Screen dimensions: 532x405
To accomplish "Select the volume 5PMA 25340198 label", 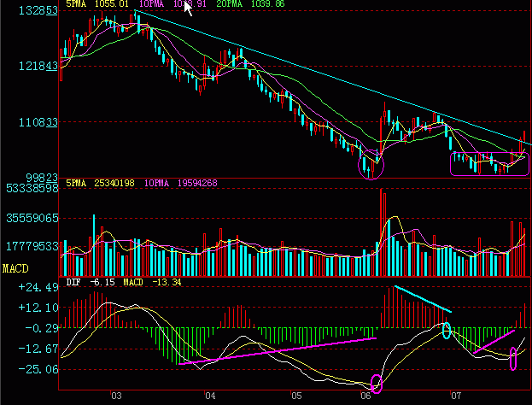I will click(100, 184).
